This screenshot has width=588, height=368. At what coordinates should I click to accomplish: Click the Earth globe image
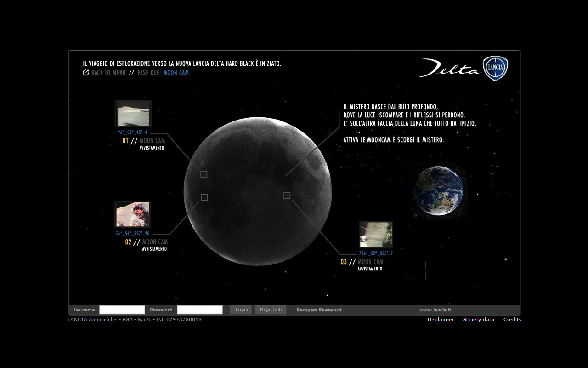438,190
